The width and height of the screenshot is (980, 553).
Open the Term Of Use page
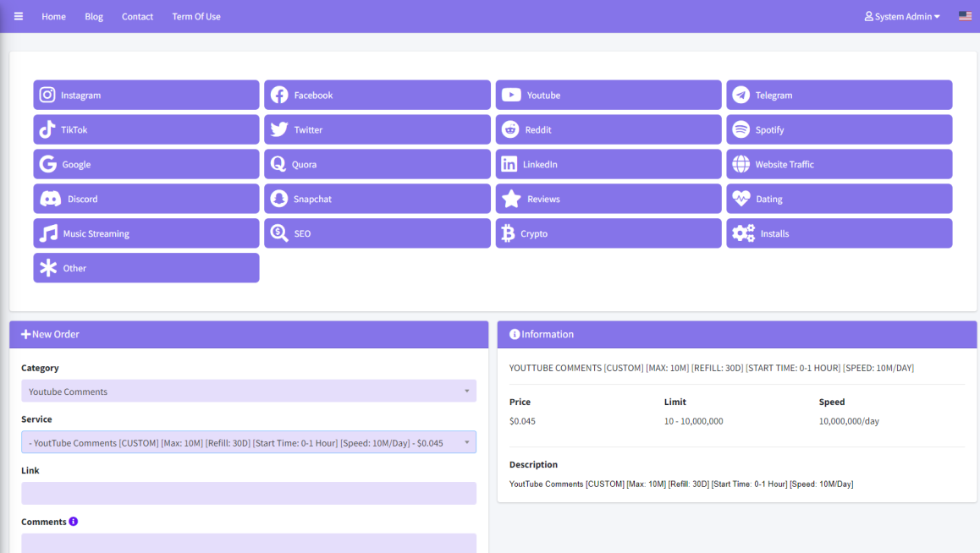(196, 16)
